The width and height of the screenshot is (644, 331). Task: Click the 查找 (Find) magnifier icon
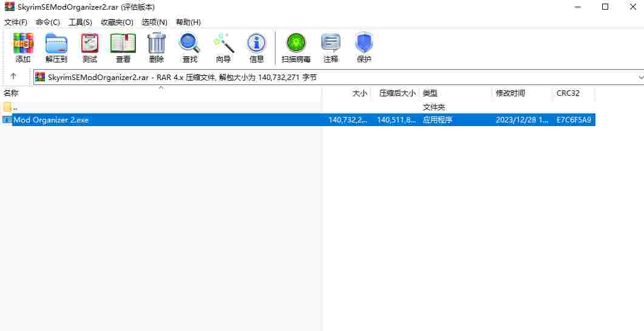tap(190, 43)
